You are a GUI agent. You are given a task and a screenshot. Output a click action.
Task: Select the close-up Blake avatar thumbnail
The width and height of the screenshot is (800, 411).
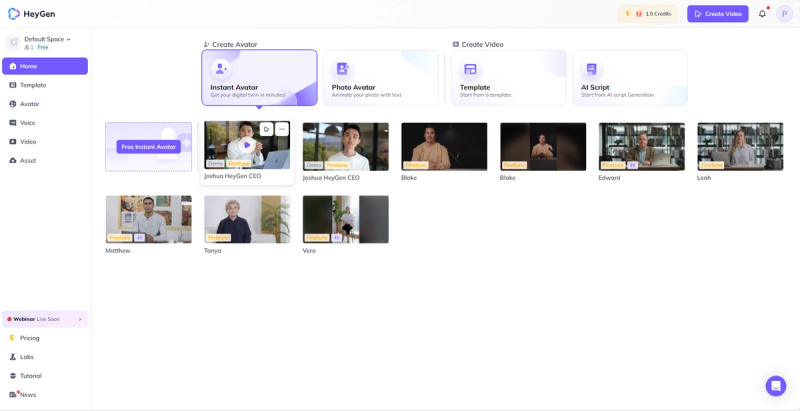pos(444,146)
